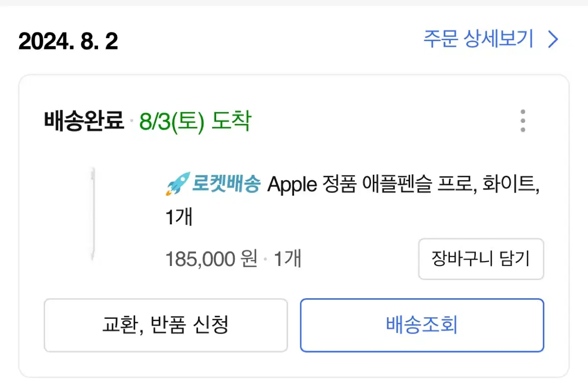Click the blue rocket icon
Viewport: 588px width, 381px height.
coord(176,185)
